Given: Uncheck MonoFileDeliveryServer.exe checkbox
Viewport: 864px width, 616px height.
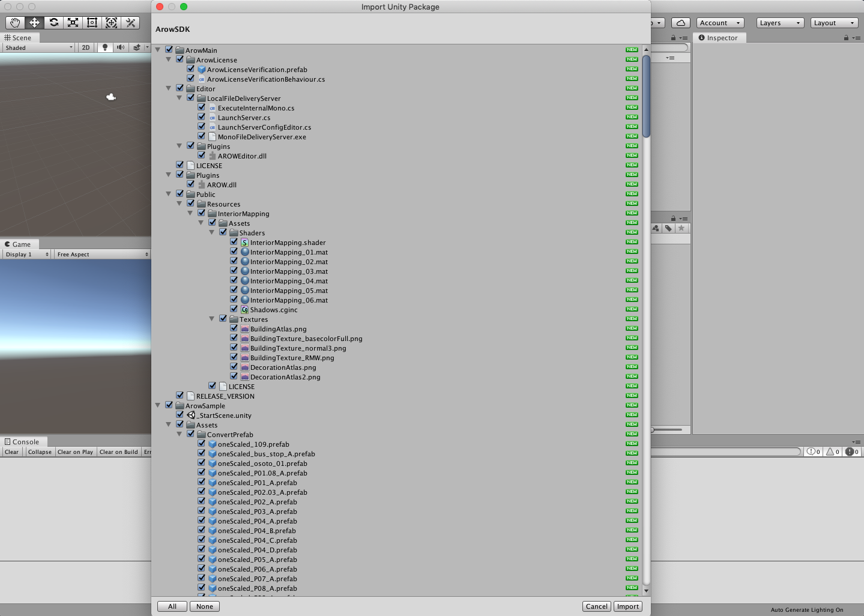Looking at the screenshot, I should coord(202,136).
